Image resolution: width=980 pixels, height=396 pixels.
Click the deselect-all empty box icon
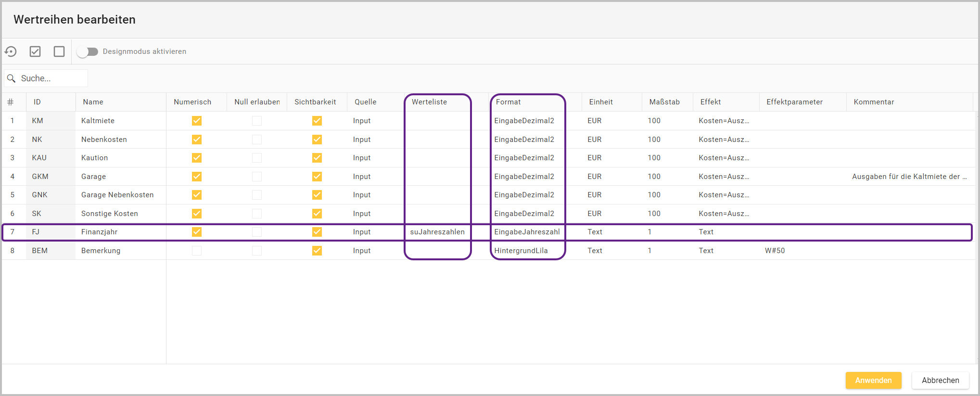click(x=59, y=51)
